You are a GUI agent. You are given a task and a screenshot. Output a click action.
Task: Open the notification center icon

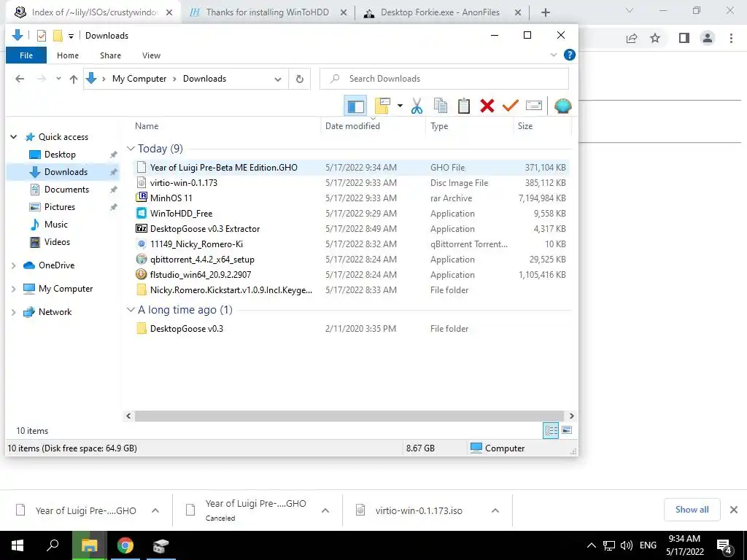click(x=724, y=546)
